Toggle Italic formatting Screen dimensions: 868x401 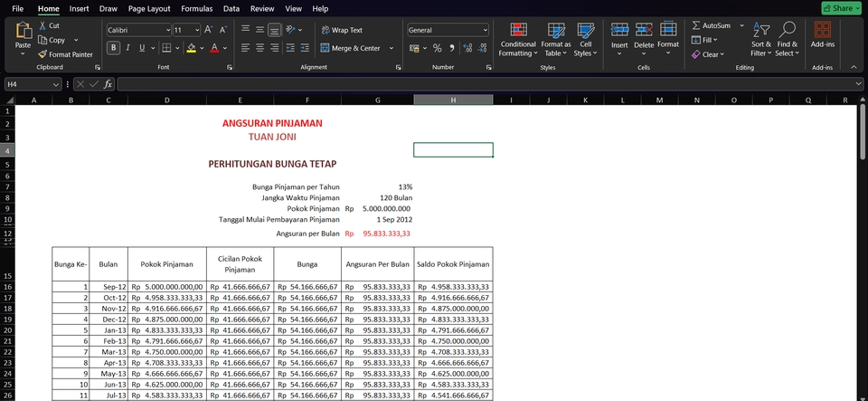pos(127,48)
